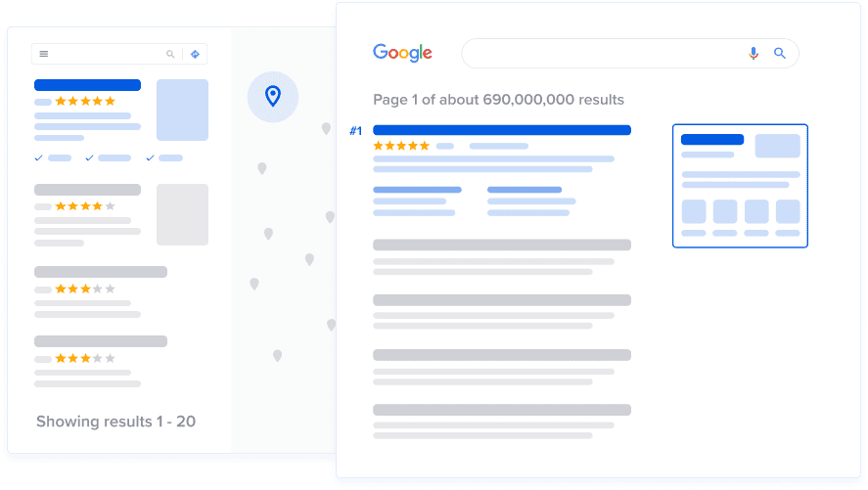Click the five-star rating under #1 result
868x490 pixels.
point(401,146)
